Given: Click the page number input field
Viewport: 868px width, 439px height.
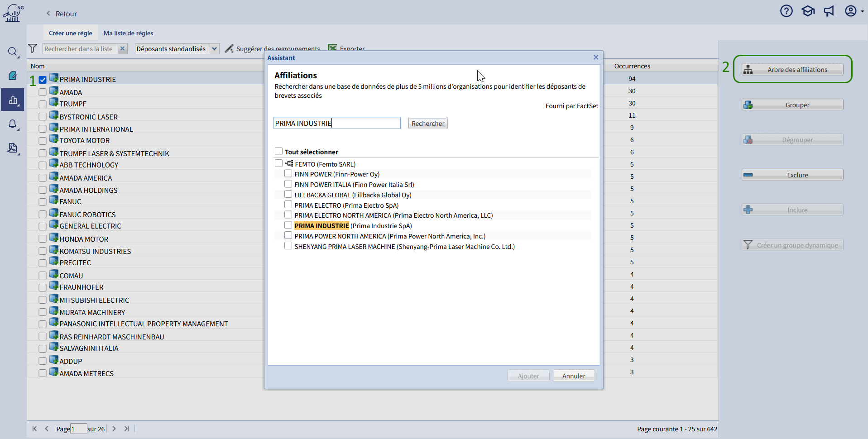Looking at the screenshot, I should 79,429.
